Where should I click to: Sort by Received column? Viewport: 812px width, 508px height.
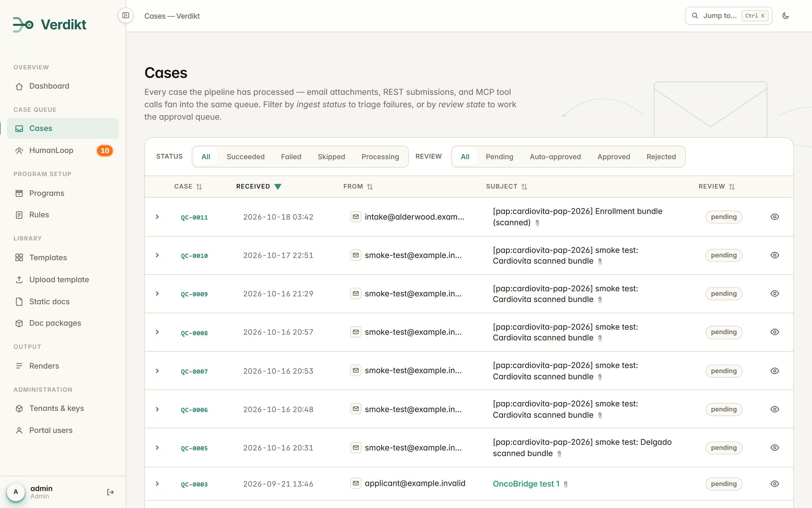point(258,187)
